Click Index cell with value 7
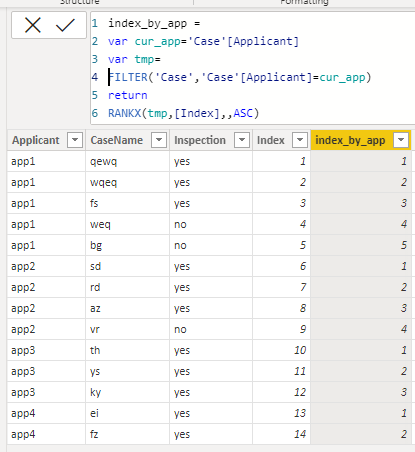Image resolution: width=415 pixels, height=452 pixels. [x=282, y=287]
